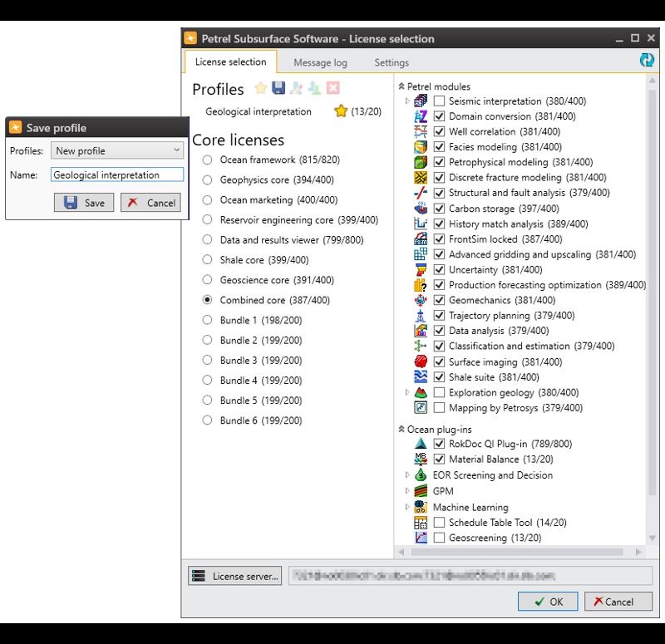The height and width of the screenshot is (644, 665).
Task: Expand the Exploration geology tree node
Action: [x=407, y=392]
